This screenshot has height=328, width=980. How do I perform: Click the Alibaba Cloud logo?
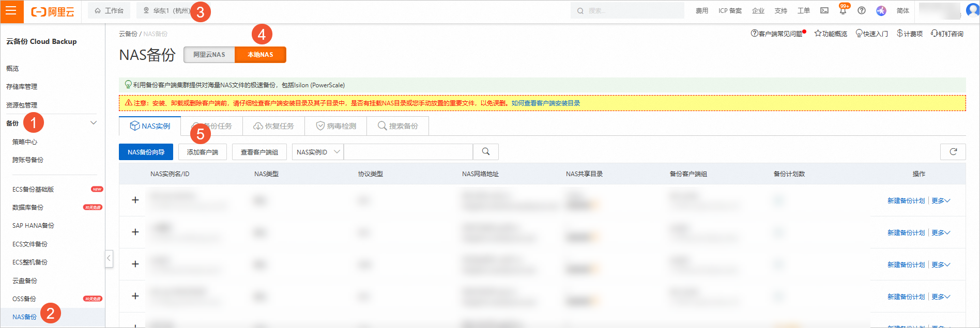point(53,11)
